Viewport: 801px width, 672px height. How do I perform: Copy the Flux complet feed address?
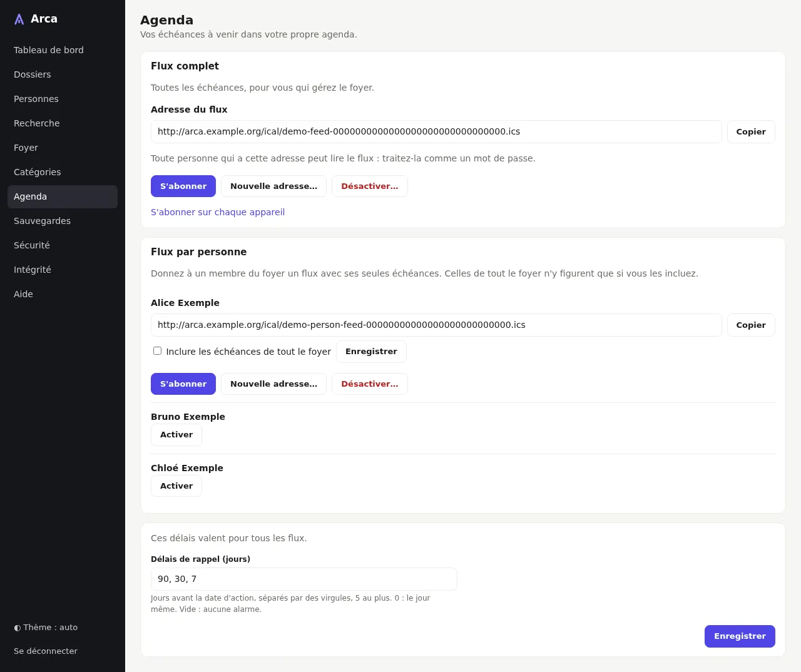coord(751,132)
